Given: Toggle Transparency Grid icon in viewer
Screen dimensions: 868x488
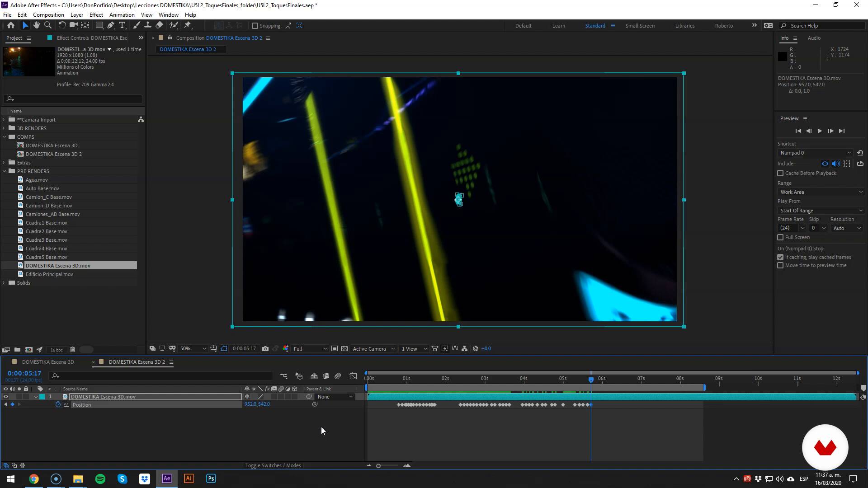Looking at the screenshot, I should tap(344, 349).
